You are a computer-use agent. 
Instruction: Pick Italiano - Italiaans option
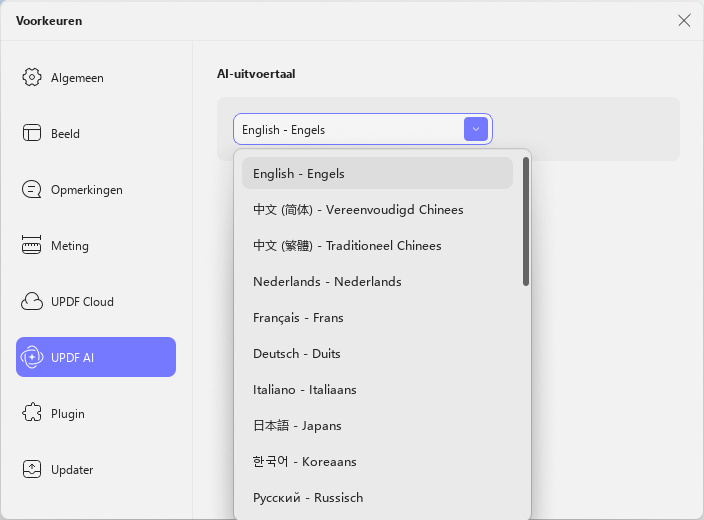[x=377, y=389]
